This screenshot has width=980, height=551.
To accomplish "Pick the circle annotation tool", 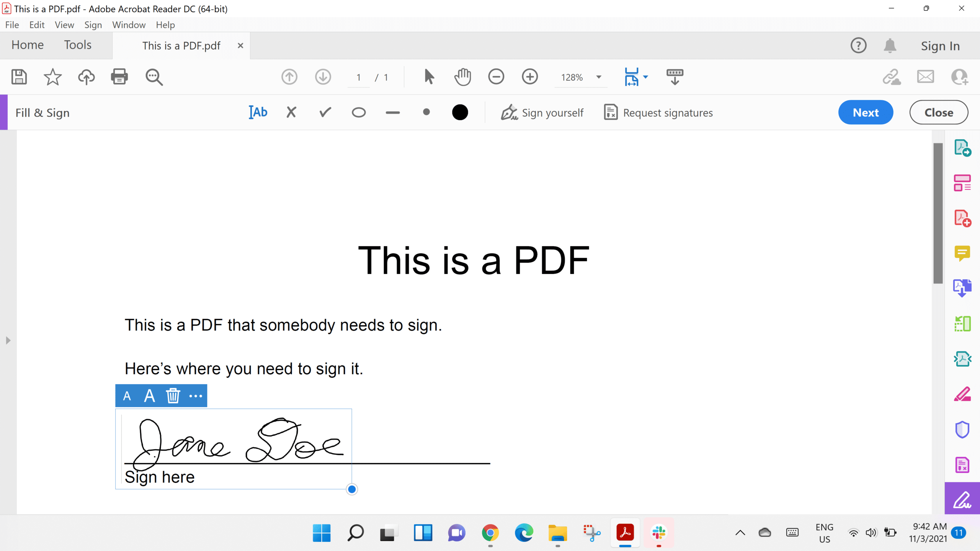I will click(359, 112).
